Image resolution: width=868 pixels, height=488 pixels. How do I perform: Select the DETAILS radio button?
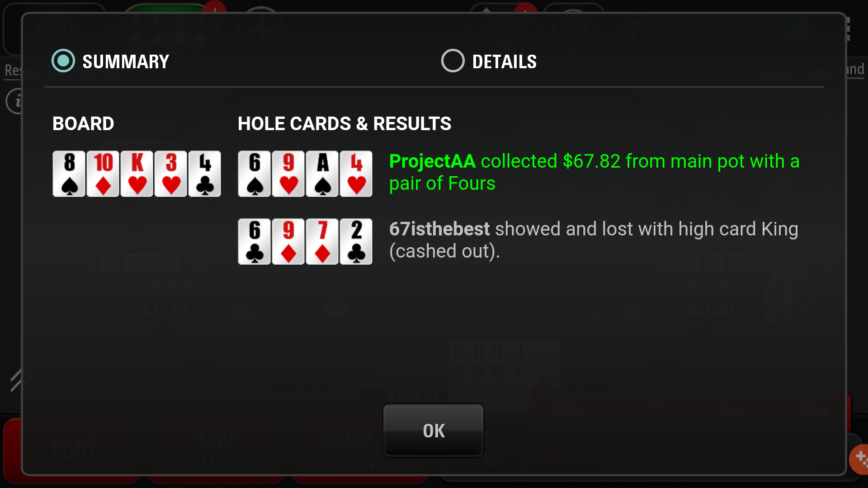point(453,61)
